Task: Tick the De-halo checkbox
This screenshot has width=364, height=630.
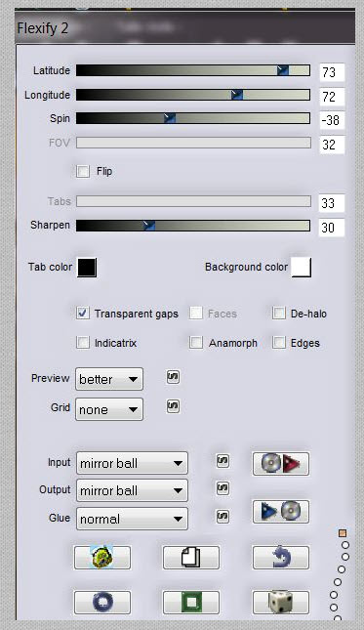Action: [279, 313]
